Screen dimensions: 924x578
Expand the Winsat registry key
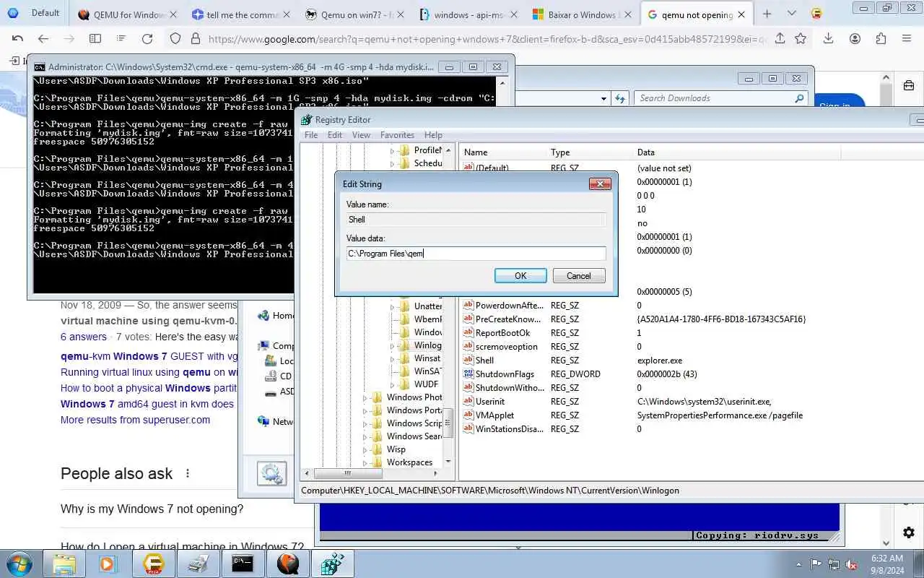(393, 359)
